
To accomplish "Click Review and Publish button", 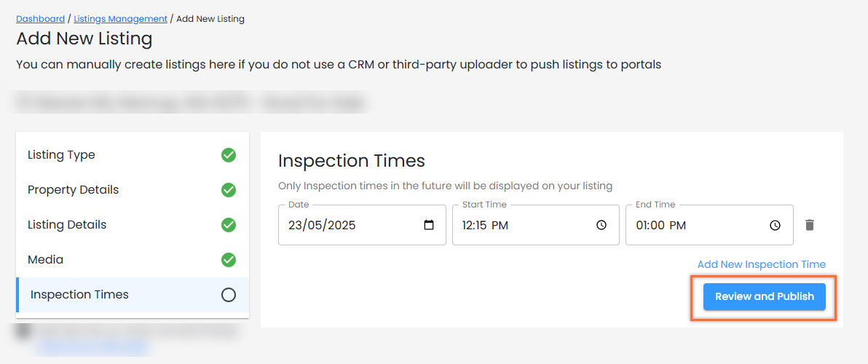I will (765, 296).
